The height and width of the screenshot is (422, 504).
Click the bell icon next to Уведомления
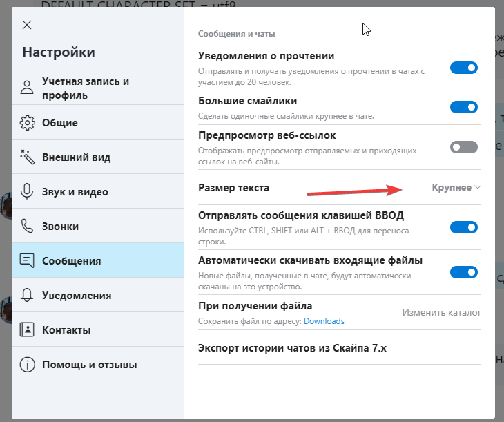pos(28,296)
